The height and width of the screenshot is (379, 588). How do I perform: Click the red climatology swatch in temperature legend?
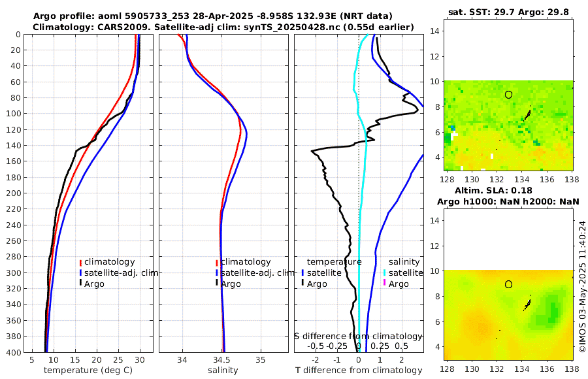point(80,263)
